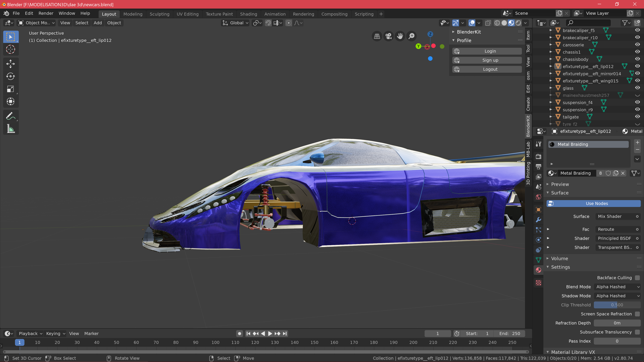Enable Subsurface Translucency checkbox
644x362 pixels.
coord(637,332)
